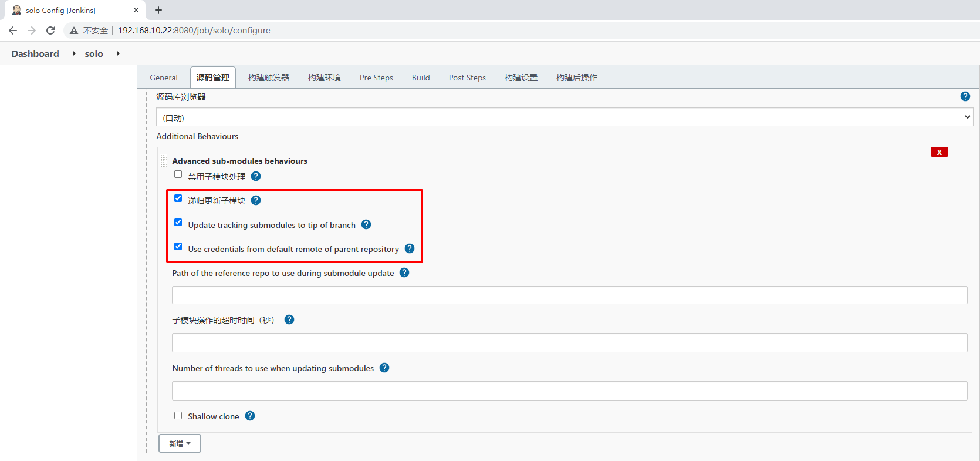
Task: Show help for 子模块操作的超时时间 field
Action: [289, 319]
